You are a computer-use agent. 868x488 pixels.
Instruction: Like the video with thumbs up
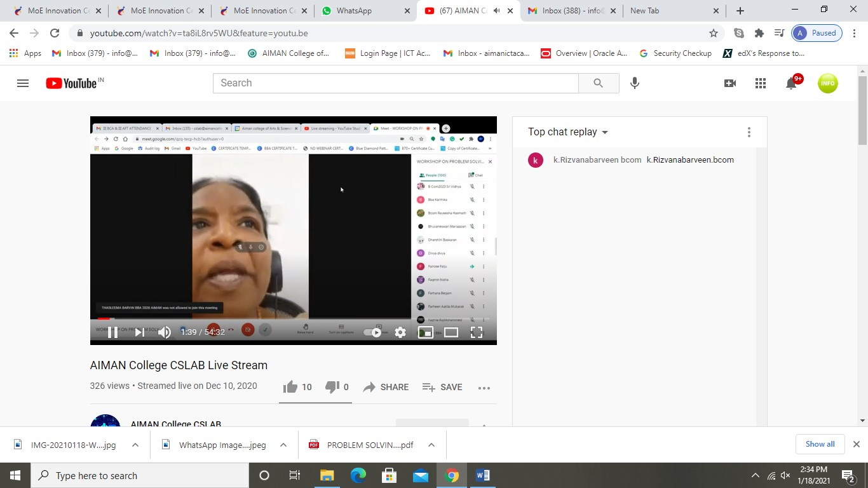pyautogui.click(x=297, y=387)
